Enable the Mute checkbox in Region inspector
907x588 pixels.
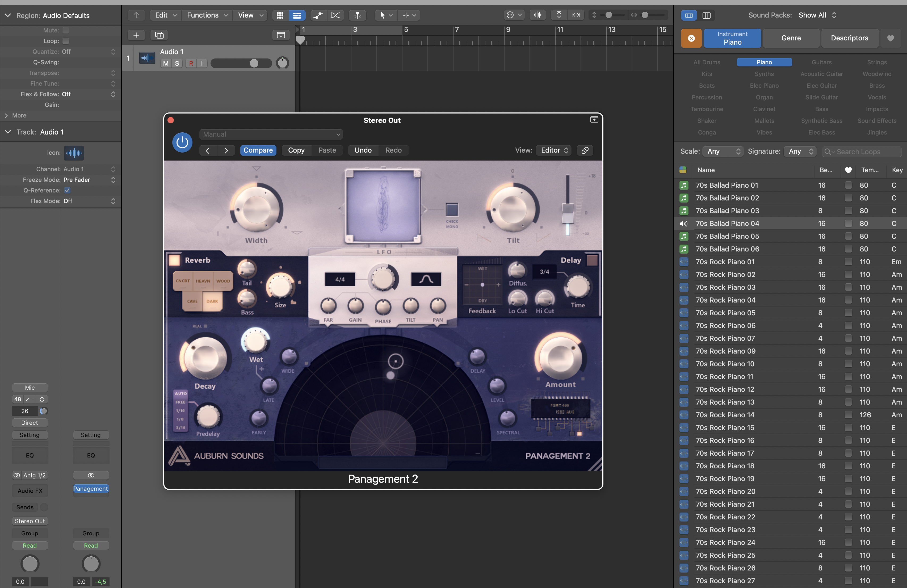click(x=66, y=30)
